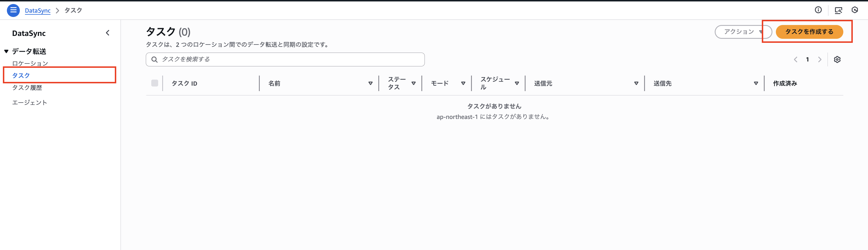
Task: Open the hamburger navigation menu
Action: tap(13, 10)
